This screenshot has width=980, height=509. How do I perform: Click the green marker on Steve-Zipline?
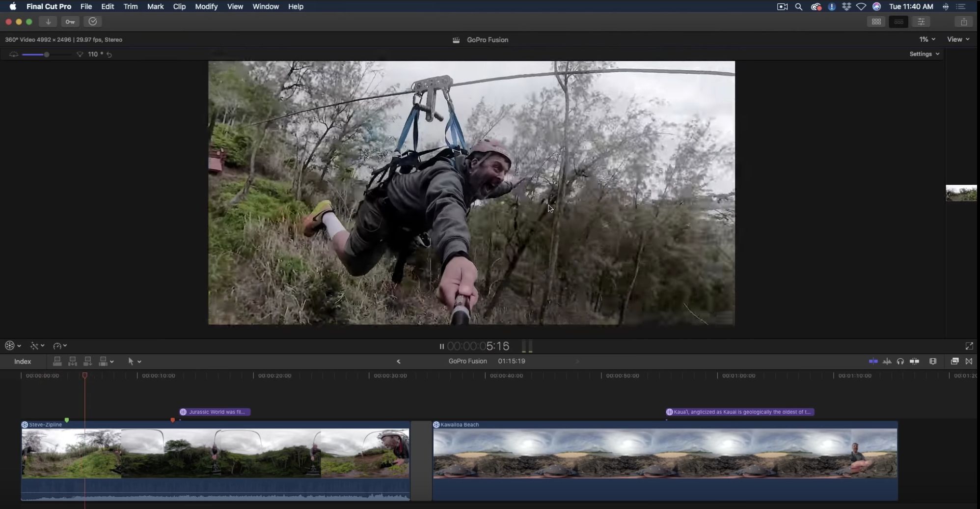[67, 420]
